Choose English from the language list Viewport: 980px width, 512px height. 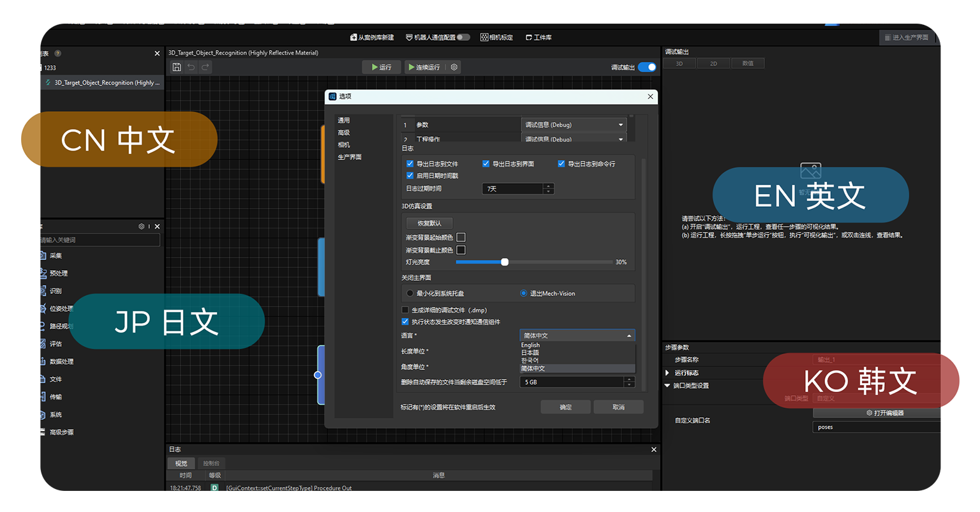click(x=531, y=345)
